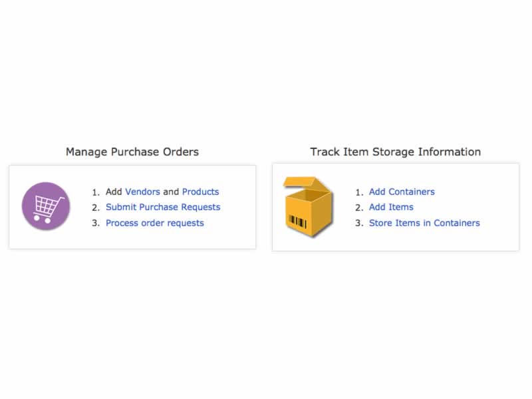
Task: Click number 3 beside Process order requests
Action: (x=95, y=223)
